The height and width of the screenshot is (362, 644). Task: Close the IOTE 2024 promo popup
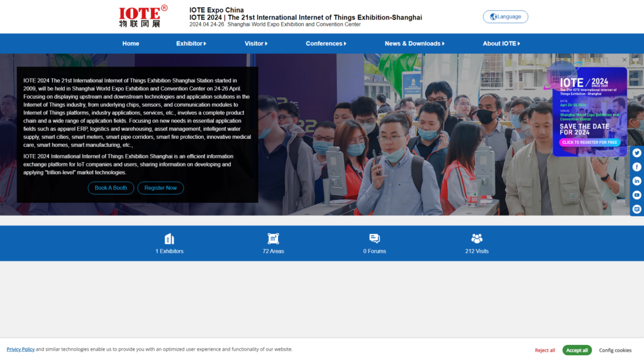pos(625,60)
